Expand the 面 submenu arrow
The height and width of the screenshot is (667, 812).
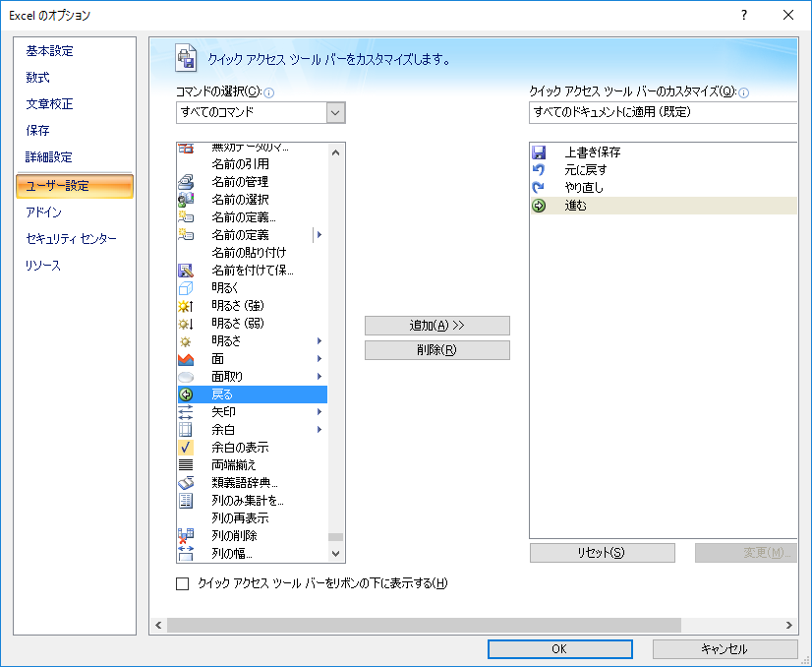(319, 359)
